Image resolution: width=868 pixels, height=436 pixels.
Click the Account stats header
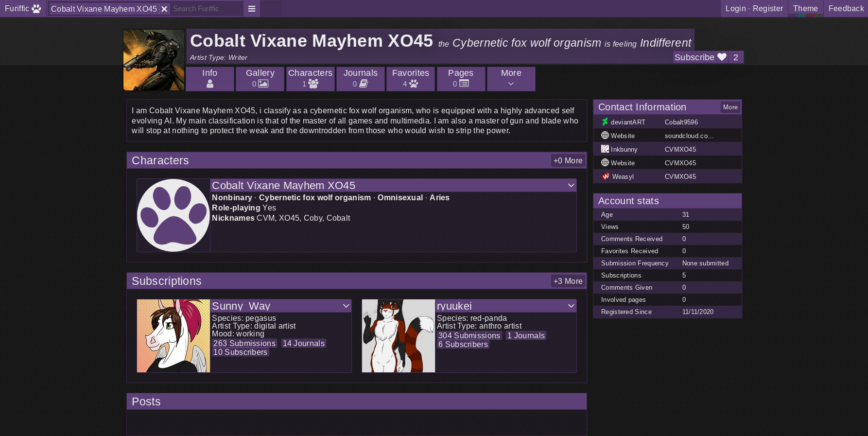pos(667,201)
